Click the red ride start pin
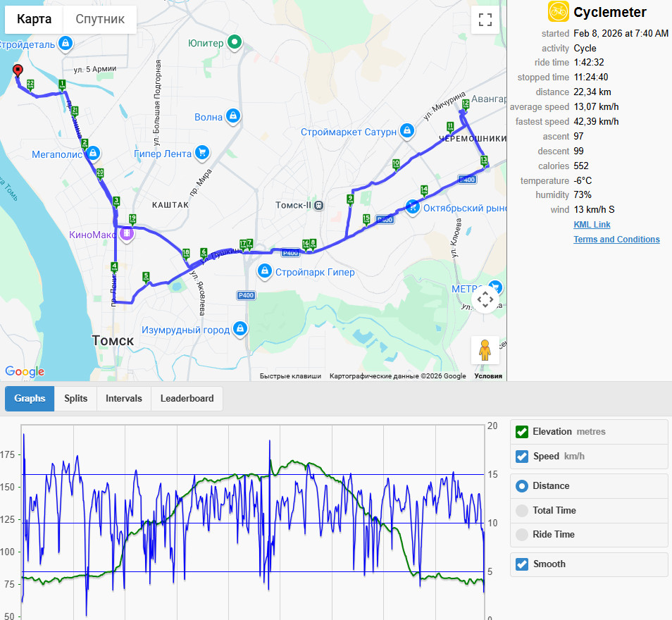 18,70
